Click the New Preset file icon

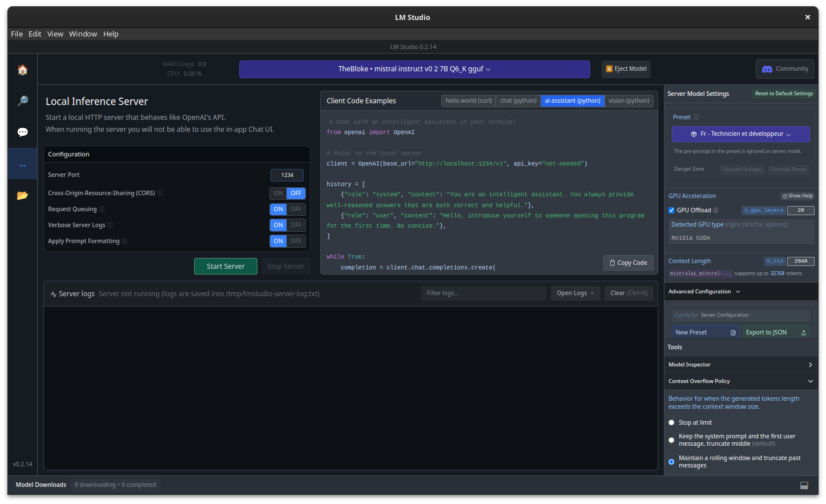pos(733,333)
